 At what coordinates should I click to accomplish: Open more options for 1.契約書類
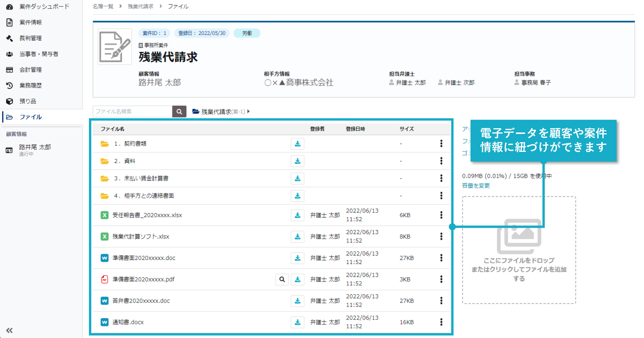(x=441, y=143)
